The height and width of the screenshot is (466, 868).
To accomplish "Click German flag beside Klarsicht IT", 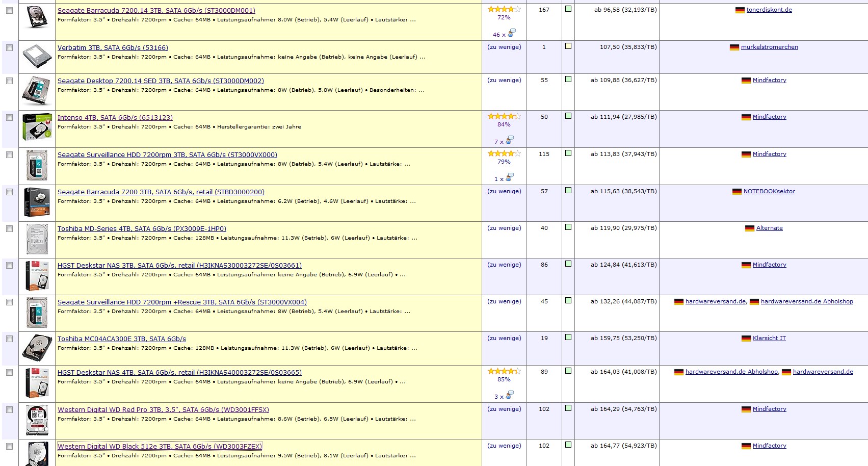I will 746,339.
